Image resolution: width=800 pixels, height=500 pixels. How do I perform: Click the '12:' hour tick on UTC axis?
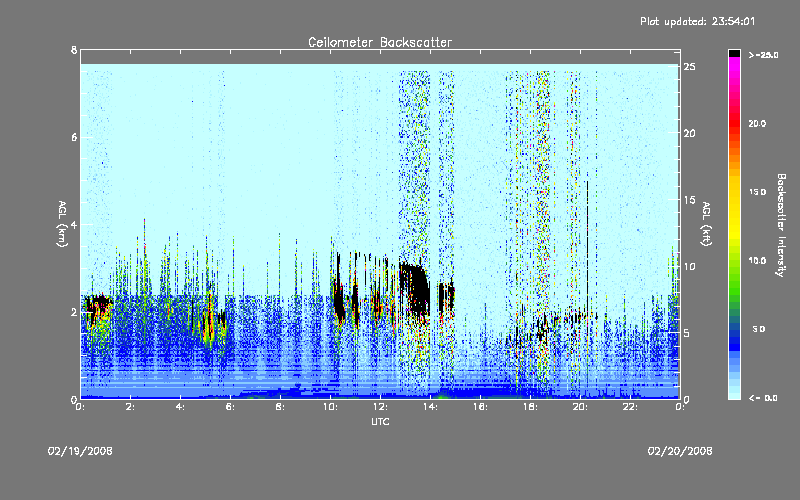(x=380, y=407)
